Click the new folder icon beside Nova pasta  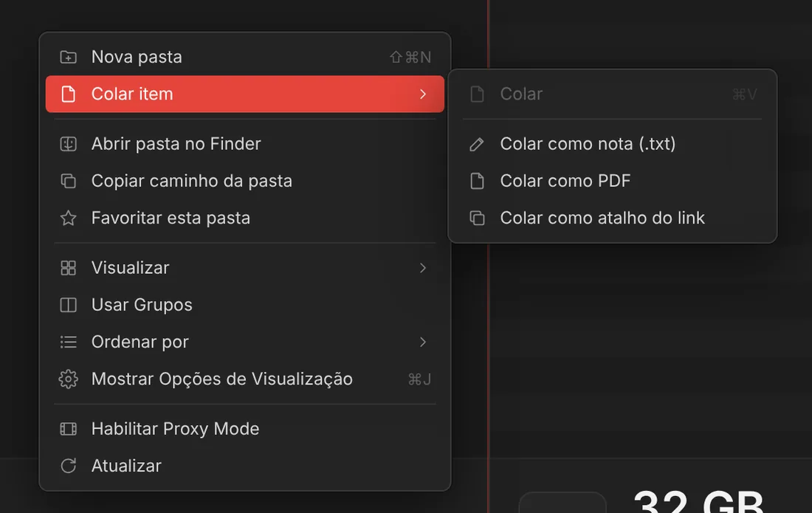click(69, 57)
